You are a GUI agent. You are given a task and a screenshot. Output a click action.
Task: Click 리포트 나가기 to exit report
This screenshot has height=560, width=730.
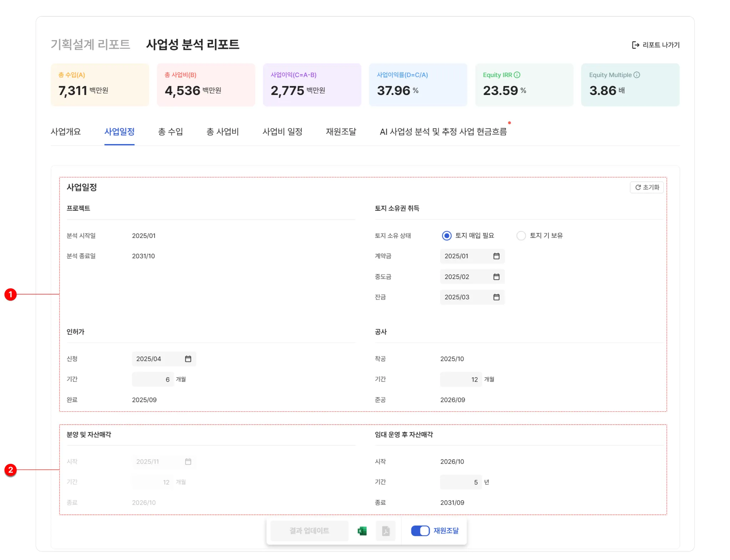656,45
